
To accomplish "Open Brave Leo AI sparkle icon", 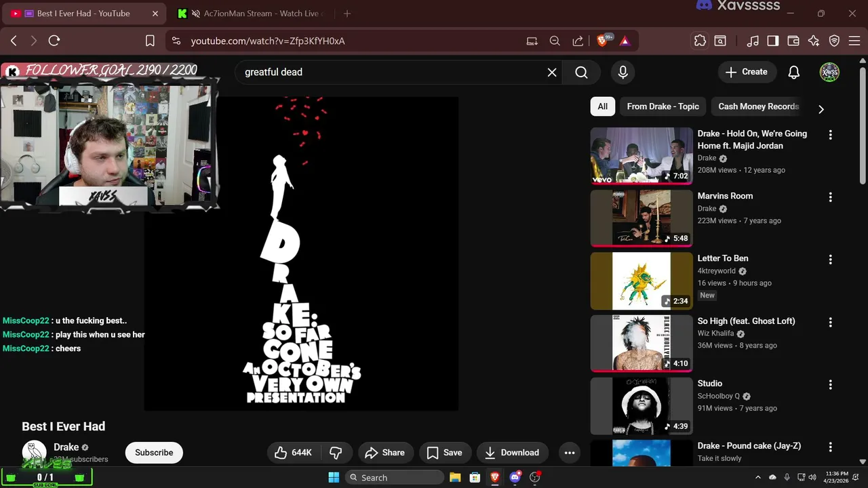I will (x=814, y=41).
